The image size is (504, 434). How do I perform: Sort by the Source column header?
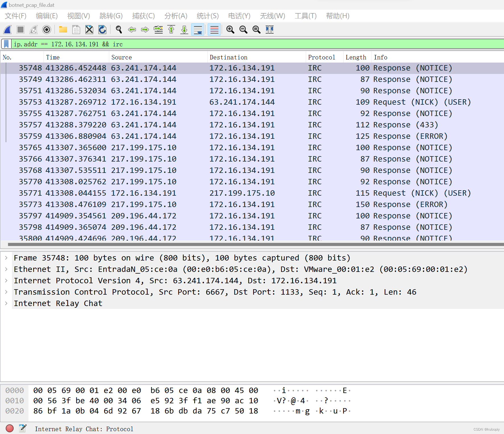pos(158,57)
